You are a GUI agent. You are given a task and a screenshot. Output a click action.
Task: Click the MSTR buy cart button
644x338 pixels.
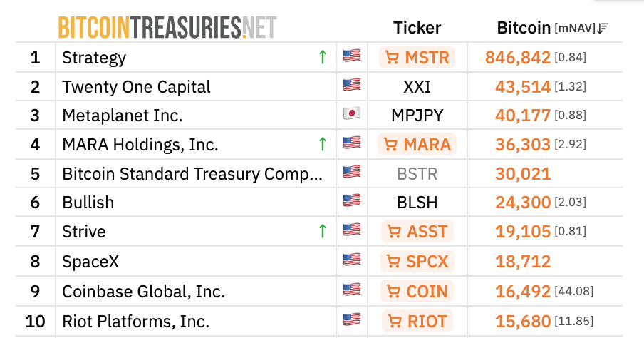click(x=417, y=57)
